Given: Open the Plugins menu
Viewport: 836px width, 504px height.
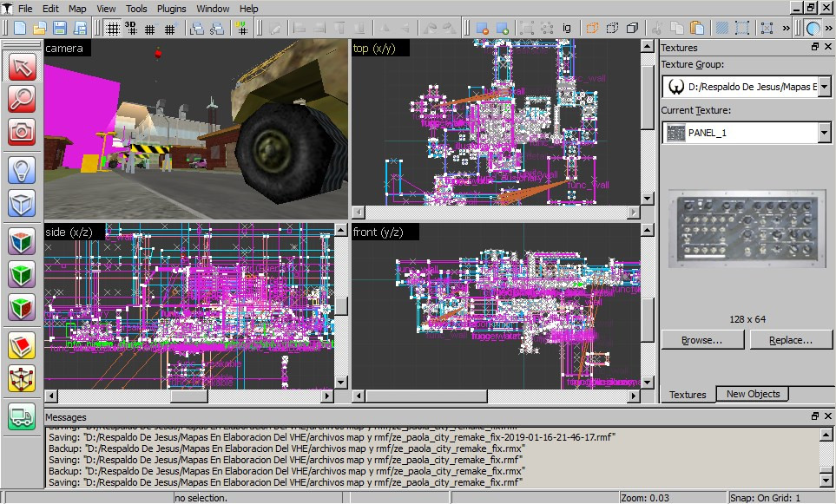Looking at the screenshot, I should point(171,9).
